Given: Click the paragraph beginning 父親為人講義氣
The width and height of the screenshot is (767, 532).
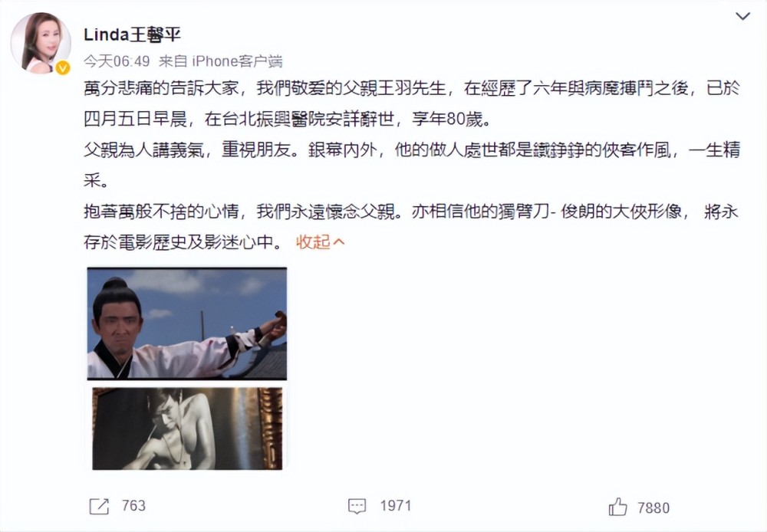Looking at the screenshot, I should tap(411, 166).
